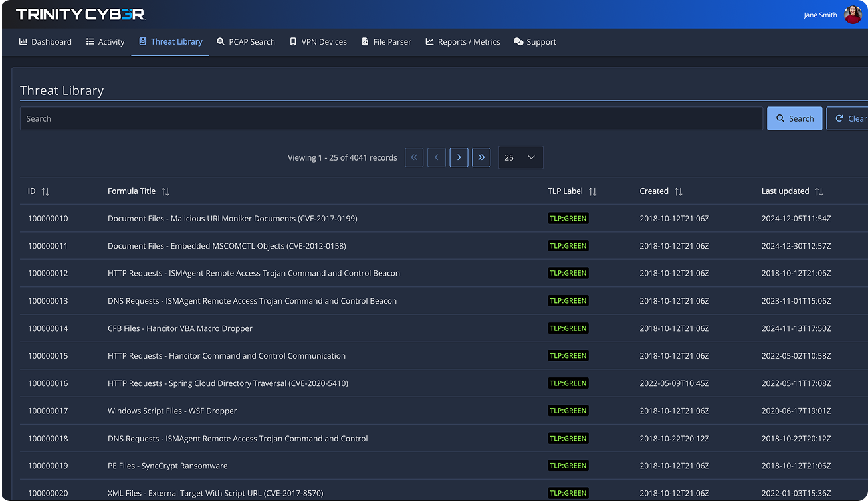868x501 pixels.
Task: Open the Support tab
Action: [535, 42]
